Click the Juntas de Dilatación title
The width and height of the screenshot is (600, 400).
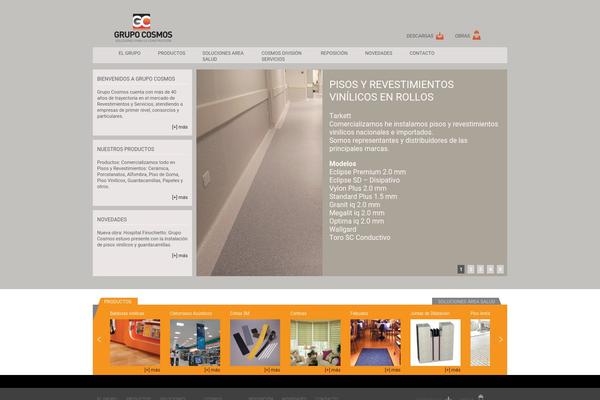point(430,313)
